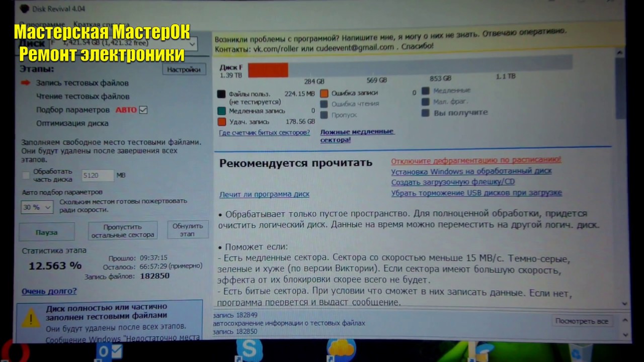This screenshot has height=362, width=644.
Task: Click the red Удач. запись legend swatch
Action: pyautogui.click(x=221, y=122)
